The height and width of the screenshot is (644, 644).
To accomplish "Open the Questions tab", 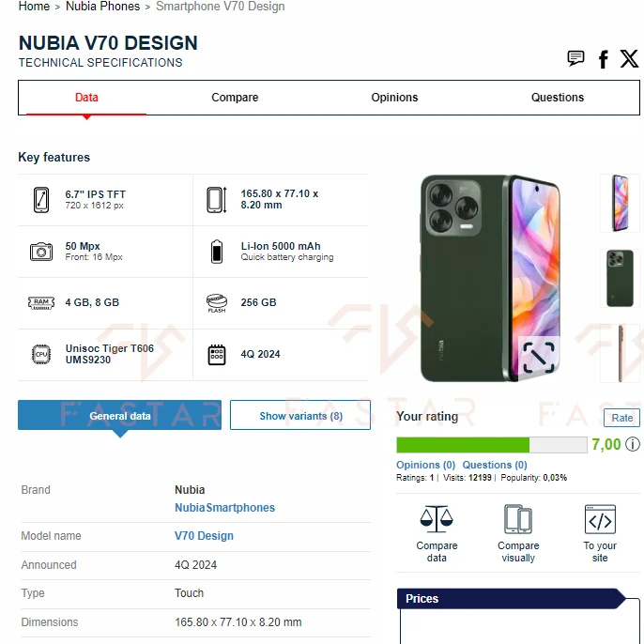I will [x=557, y=98].
